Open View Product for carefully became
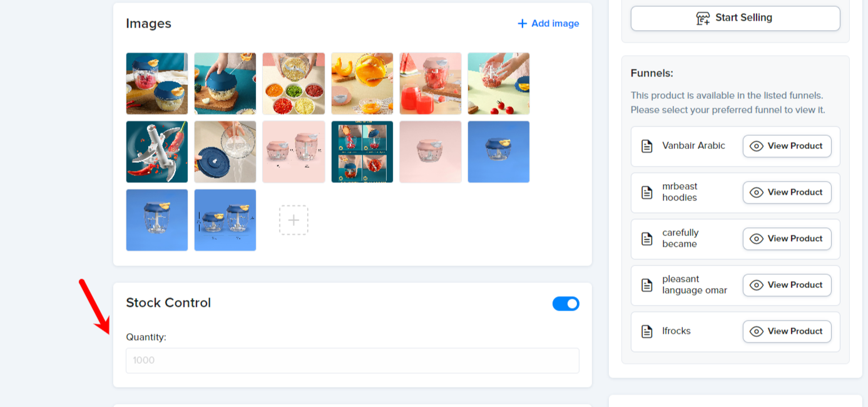 tap(787, 239)
